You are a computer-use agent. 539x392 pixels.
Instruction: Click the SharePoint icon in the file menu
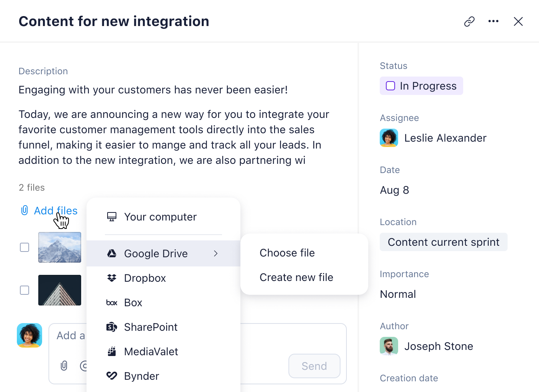[112, 327]
